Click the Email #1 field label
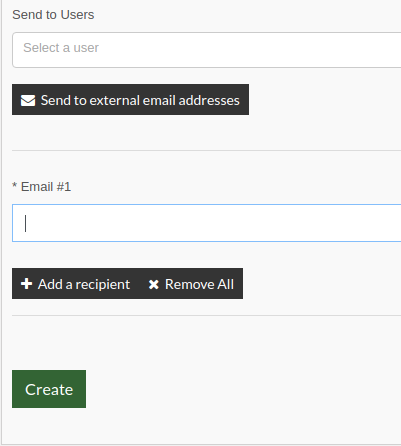 click(46, 187)
